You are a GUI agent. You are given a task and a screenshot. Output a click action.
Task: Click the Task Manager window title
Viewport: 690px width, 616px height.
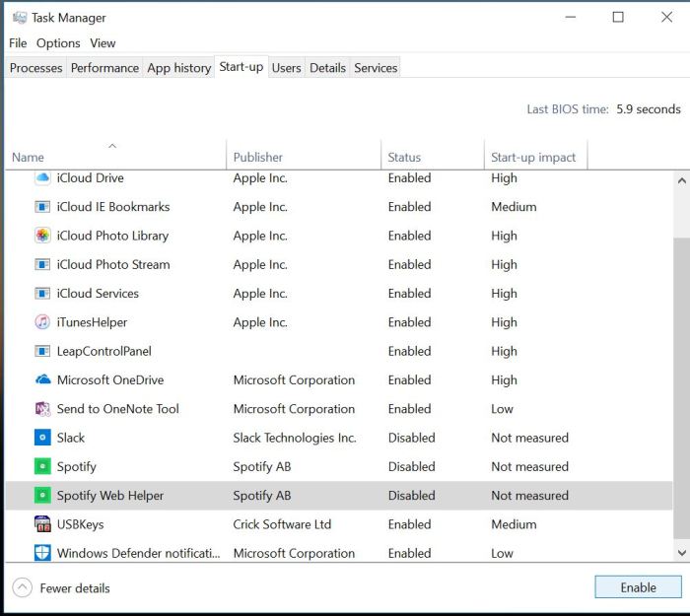coord(69,18)
